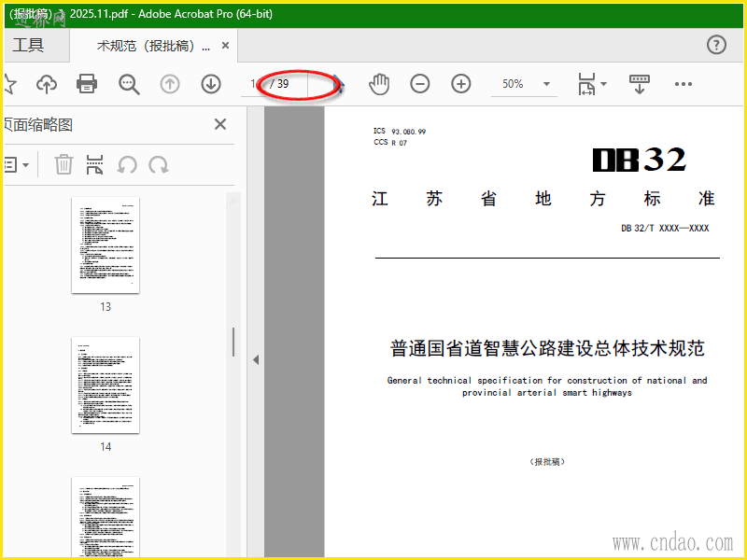747x560 pixels.
Task: Click the fit page width icon
Action: coord(586,84)
